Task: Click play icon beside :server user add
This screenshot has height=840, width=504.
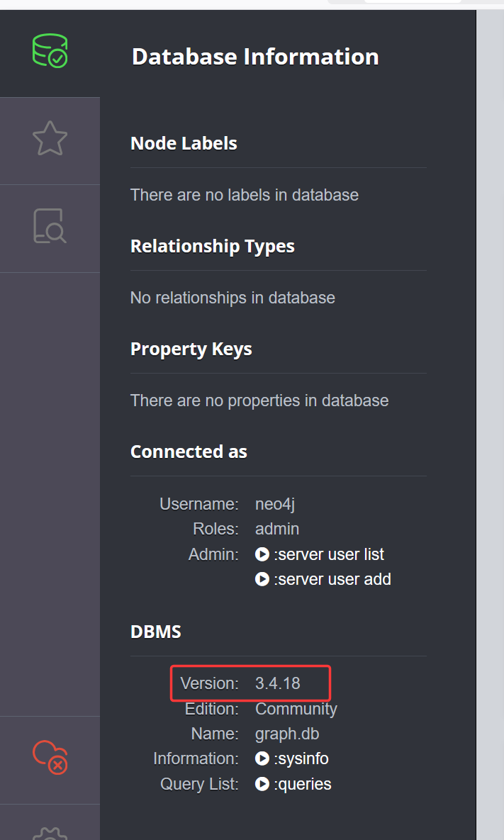Action: coord(262,579)
